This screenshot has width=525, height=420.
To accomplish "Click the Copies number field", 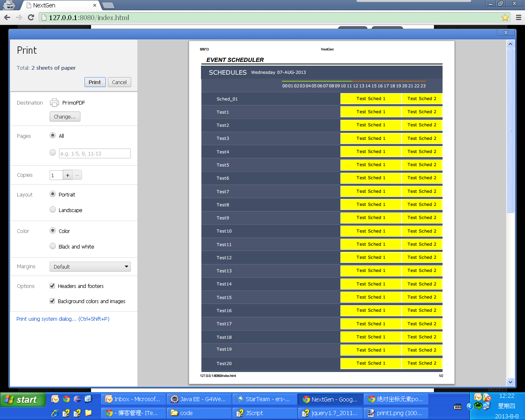I will coord(56,175).
